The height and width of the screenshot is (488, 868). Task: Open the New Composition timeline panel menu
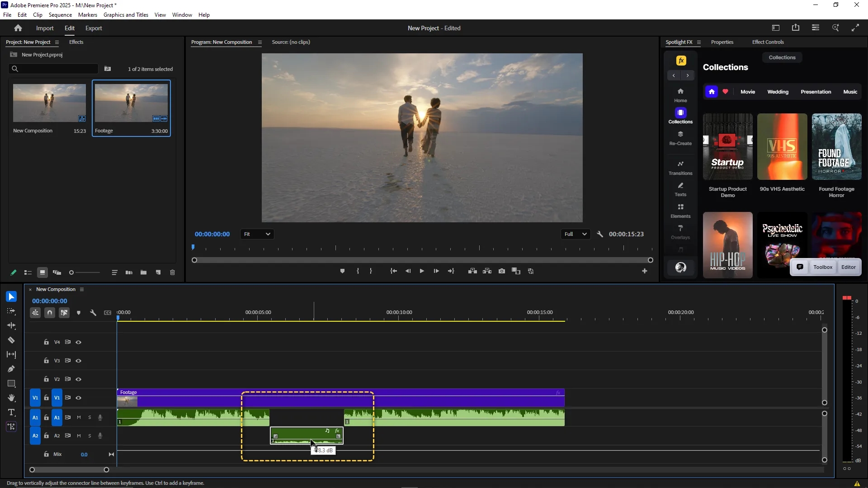pos(82,289)
